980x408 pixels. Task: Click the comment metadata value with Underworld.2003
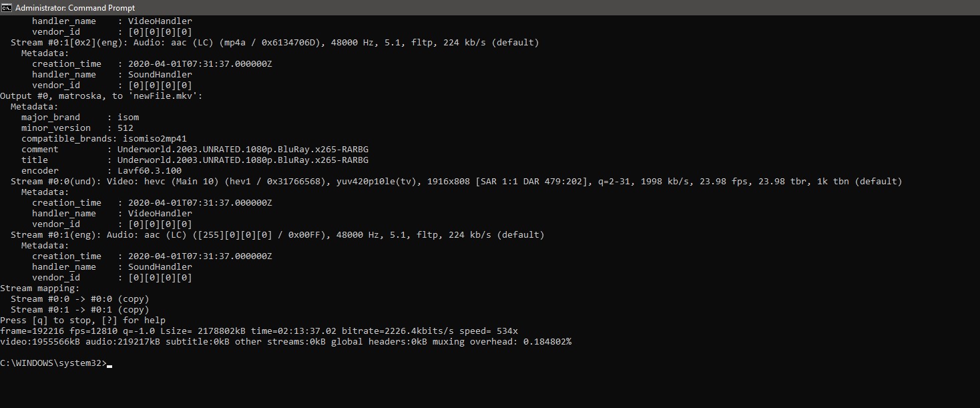243,150
